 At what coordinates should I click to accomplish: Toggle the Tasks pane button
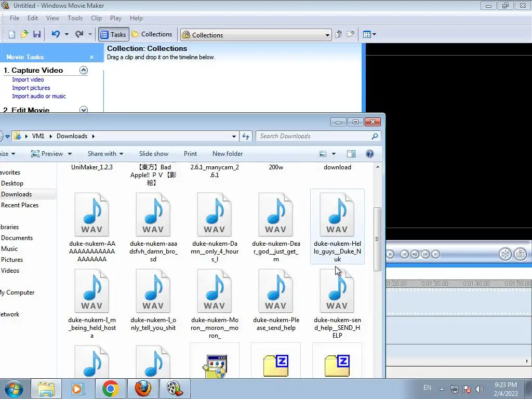point(114,35)
